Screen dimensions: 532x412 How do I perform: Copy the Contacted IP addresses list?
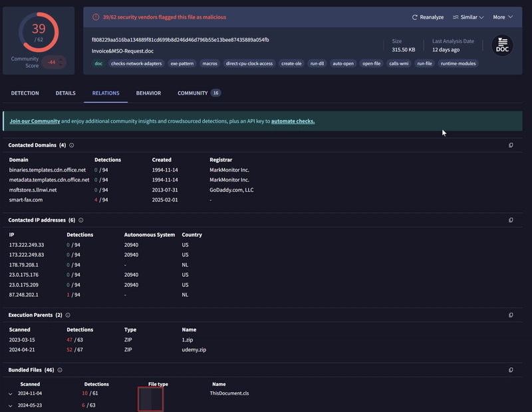tap(511, 220)
